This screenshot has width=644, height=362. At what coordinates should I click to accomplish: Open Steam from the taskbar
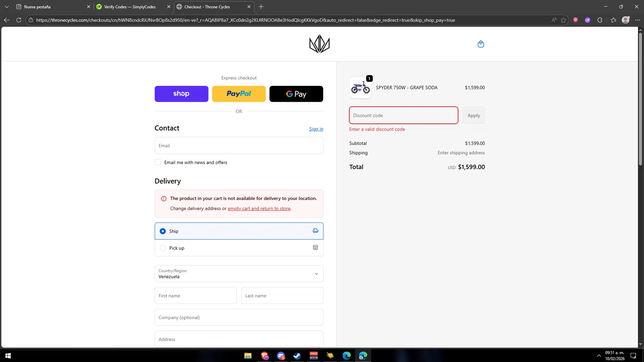(297, 356)
